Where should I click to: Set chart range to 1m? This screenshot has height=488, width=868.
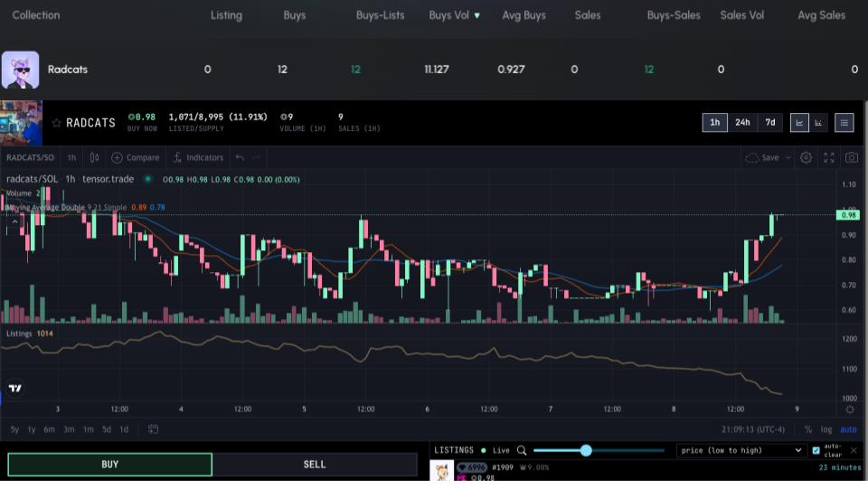point(88,429)
